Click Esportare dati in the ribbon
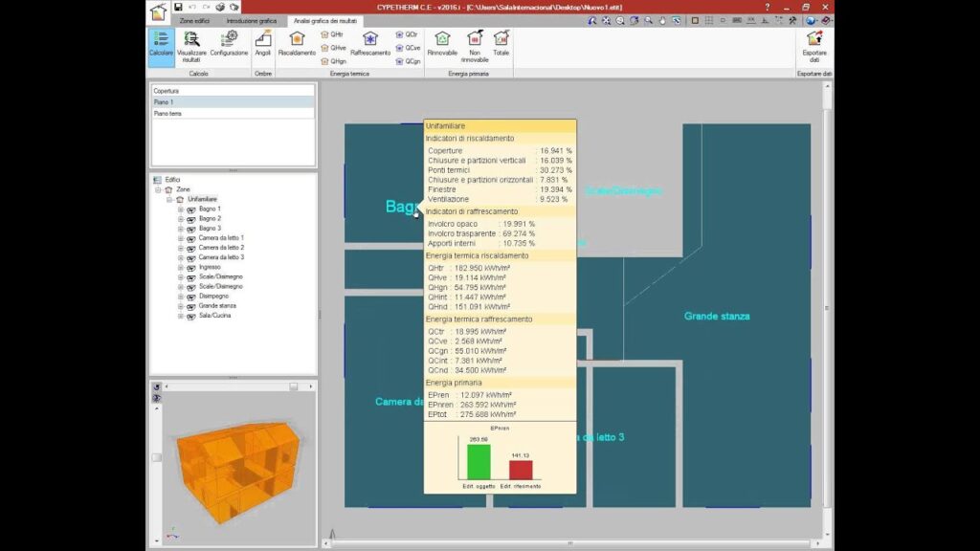Image resolution: width=980 pixels, height=551 pixels. click(813, 45)
